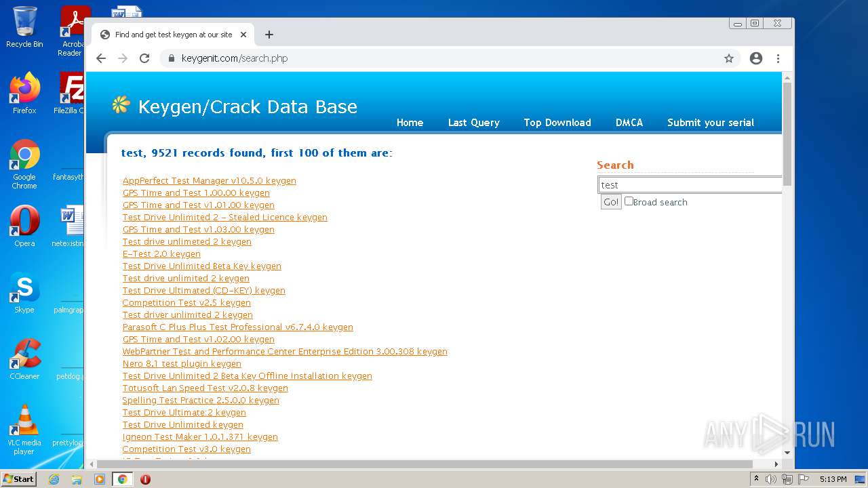Open the Top Download menu item
The height and width of the screenshot is (488, 868).
pyautogui.click(x=557, y=123)
